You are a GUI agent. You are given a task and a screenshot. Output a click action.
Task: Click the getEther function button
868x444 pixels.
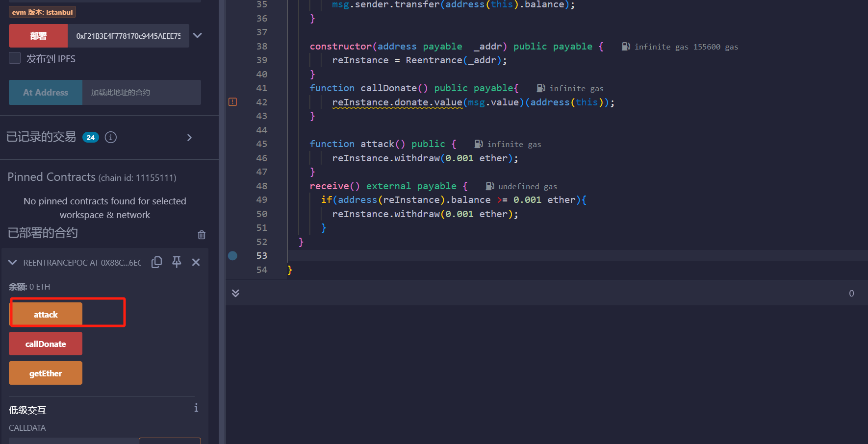[46, 373]
